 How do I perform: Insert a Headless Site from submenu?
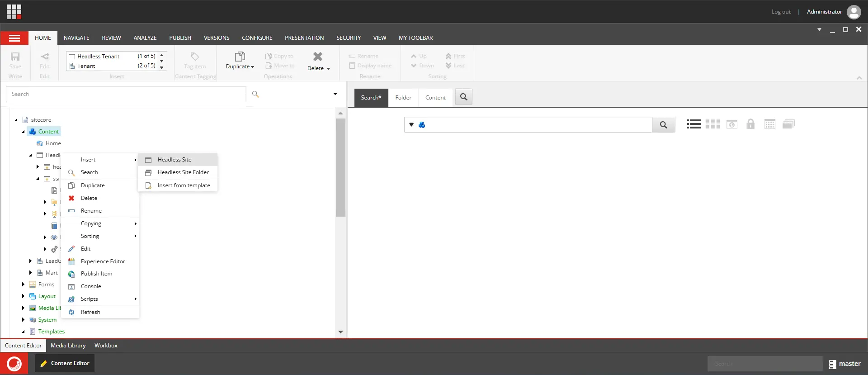pyautogui.click(x=178, y=160)
